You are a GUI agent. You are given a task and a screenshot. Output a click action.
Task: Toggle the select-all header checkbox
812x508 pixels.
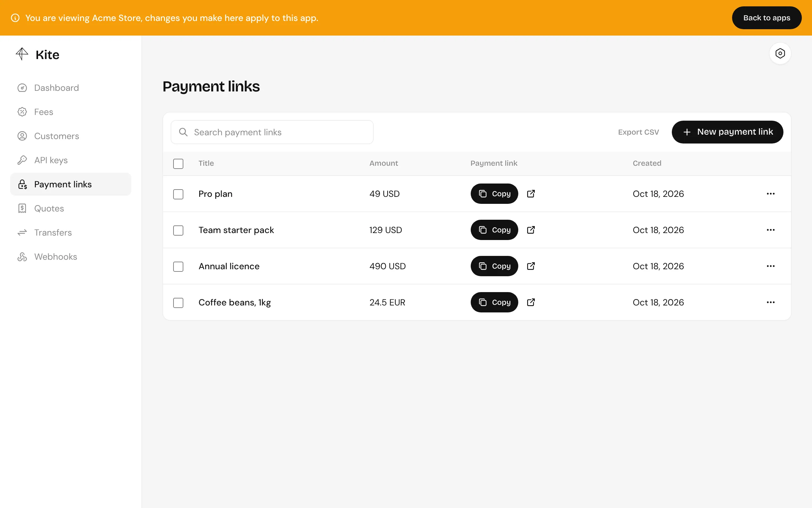tap(178, 164)
